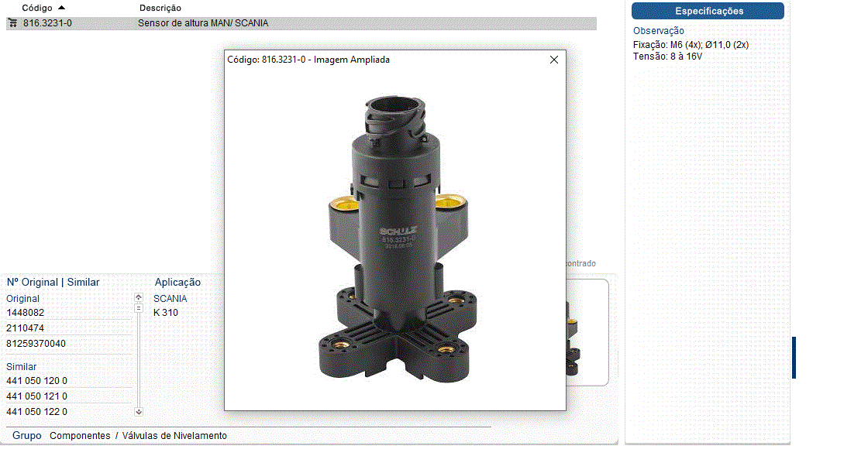Sort by the Código column header
The image size is (868, 463).
coord(36,8)
